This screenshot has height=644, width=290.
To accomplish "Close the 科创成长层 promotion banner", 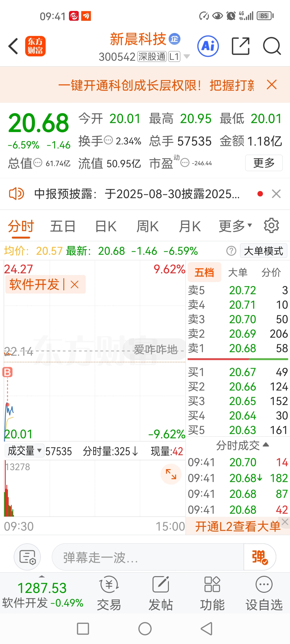I will 272,85.
